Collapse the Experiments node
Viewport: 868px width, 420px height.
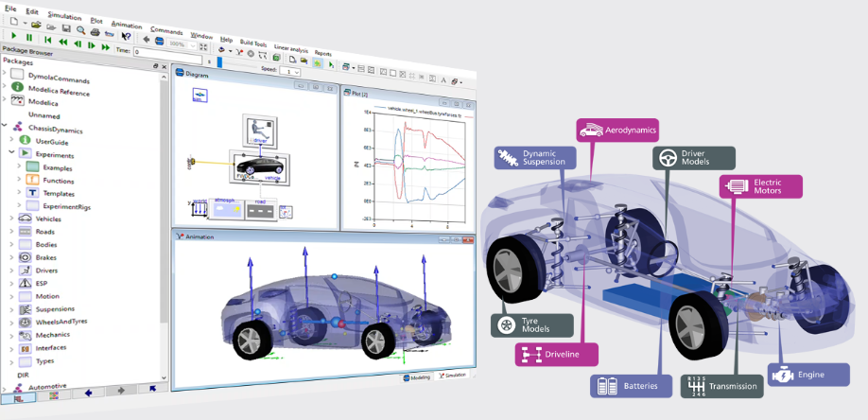[x=11, y=150]
